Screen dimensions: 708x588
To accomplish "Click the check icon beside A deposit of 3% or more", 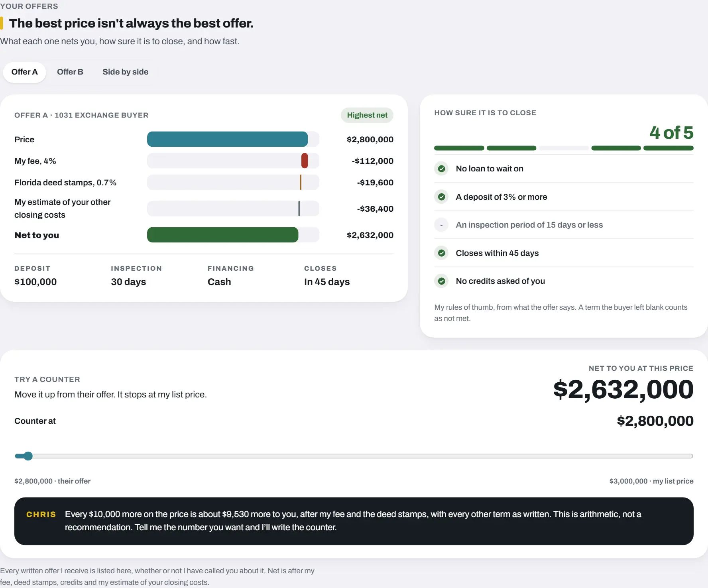I will coord(441,197).
